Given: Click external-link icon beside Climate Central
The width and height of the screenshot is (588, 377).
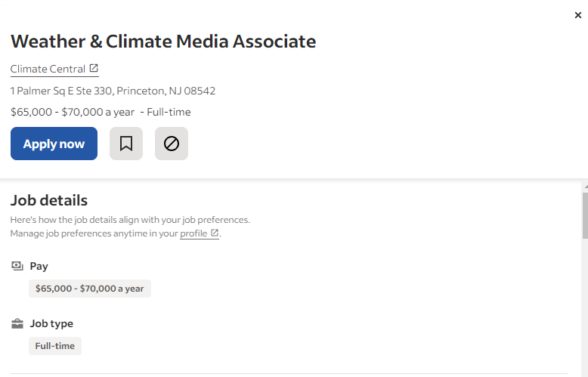Looking at the screenshot, I should tap(94, 69).
